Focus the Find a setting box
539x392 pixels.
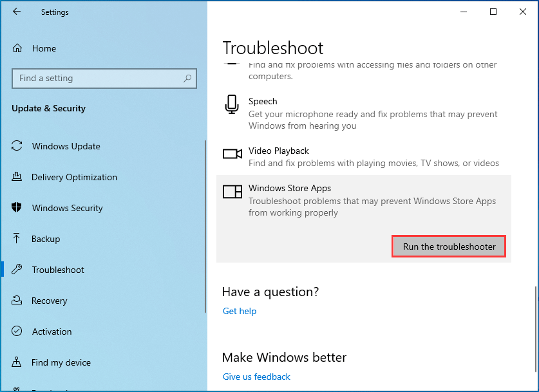[x=104, y=79]
